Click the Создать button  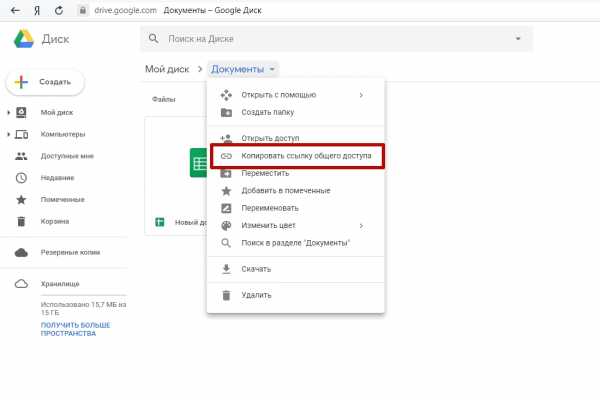pyautogui.click(x=45, y=82)
